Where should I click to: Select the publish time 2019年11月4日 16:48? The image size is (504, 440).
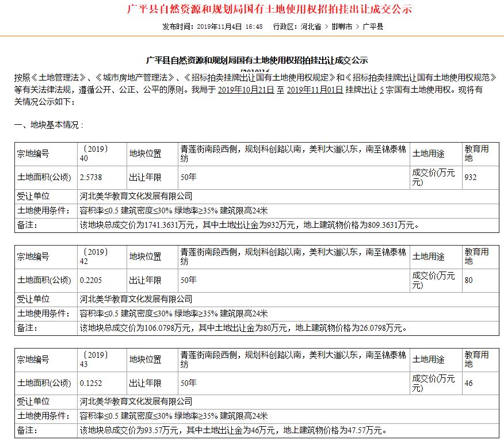click(230, 26)
